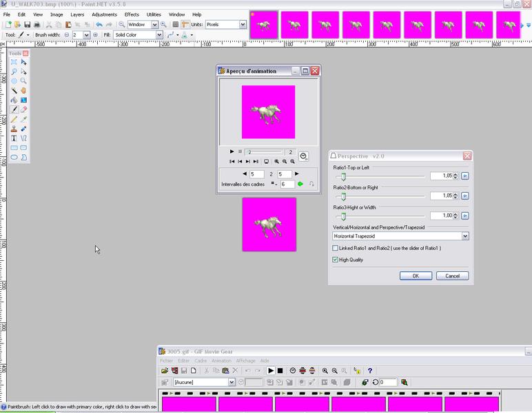Click the Print icon in Paint.NET toolbar
532x413 pixels.
pos(37,24)
